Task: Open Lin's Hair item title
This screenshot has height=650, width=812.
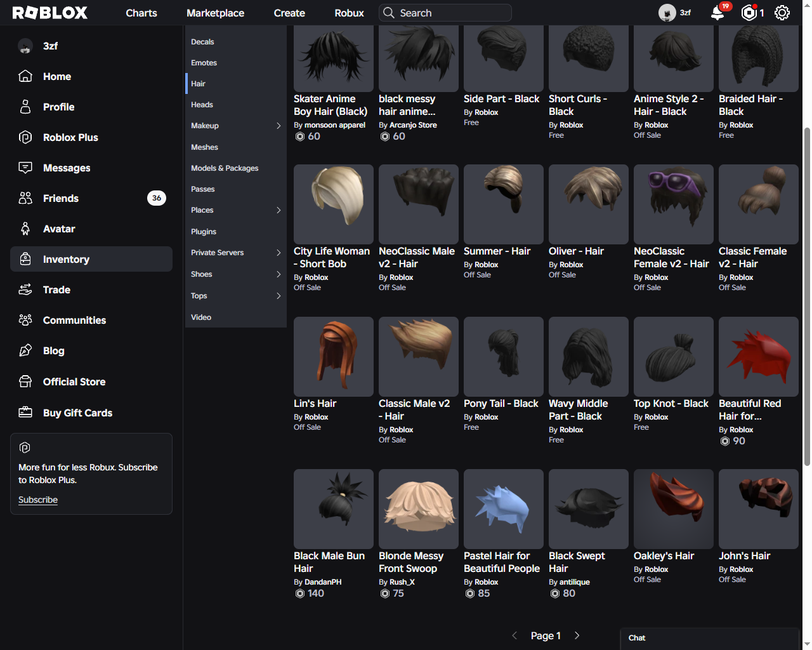Action: (315, 404)
